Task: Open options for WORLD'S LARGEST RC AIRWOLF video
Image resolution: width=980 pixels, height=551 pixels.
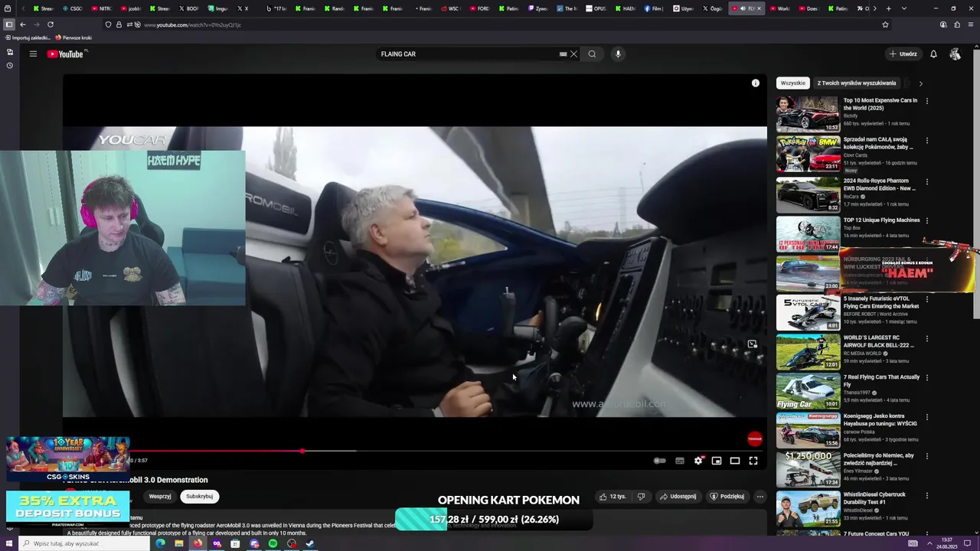Action: tap(927, 339)
